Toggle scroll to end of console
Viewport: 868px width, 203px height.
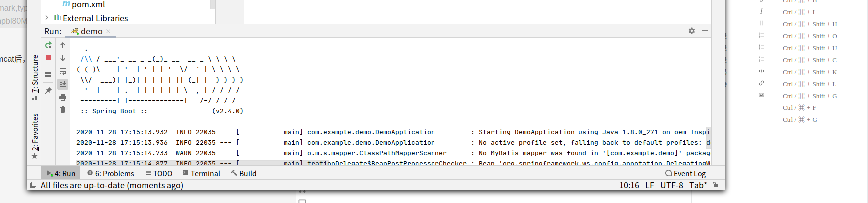point(63,84)
